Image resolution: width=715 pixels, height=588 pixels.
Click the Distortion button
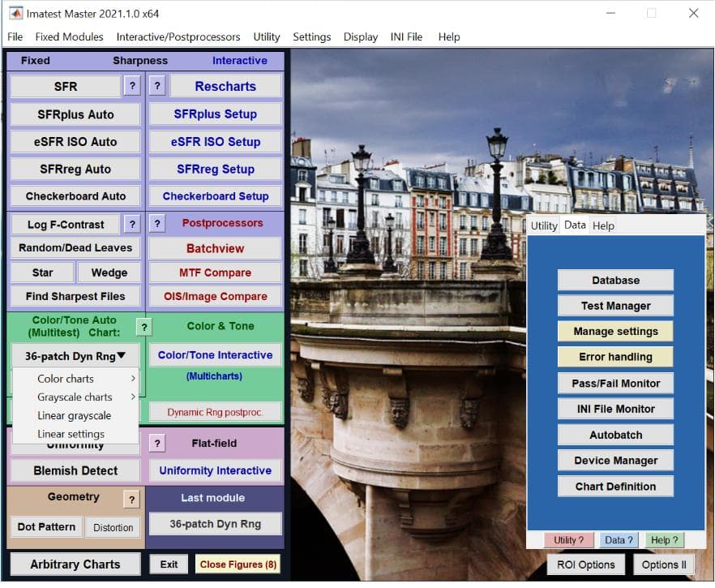tap(113, 527)
